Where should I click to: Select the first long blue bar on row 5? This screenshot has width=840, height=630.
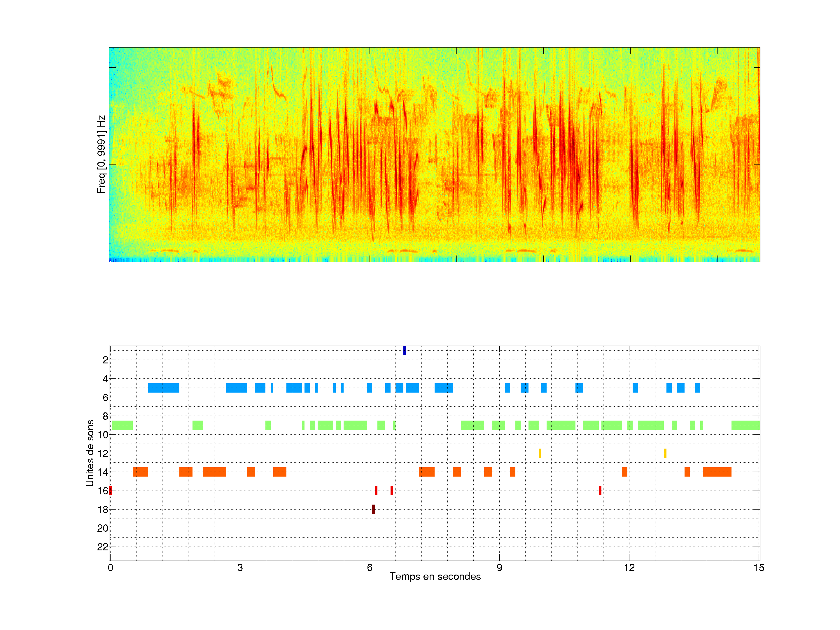[x=163, y=388]
